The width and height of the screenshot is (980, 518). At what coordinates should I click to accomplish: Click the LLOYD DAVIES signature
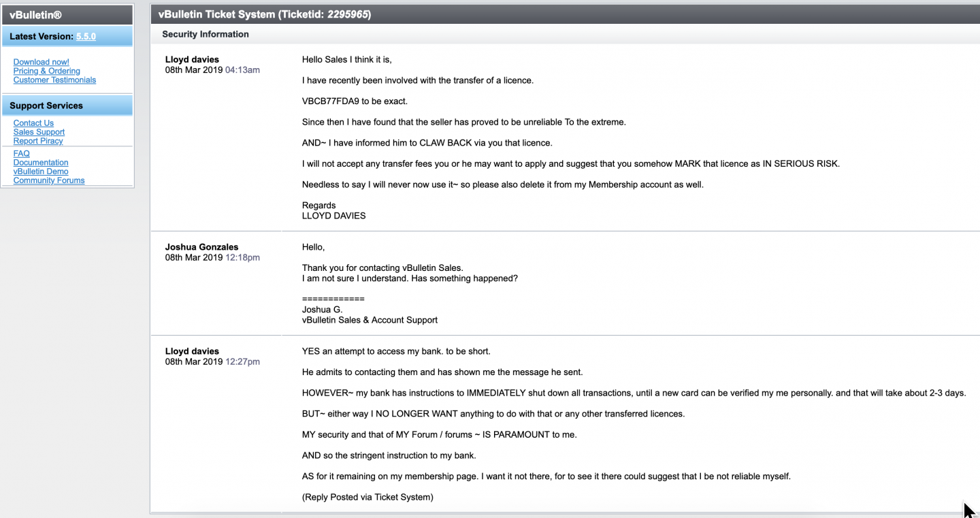[x=334, y=216]
